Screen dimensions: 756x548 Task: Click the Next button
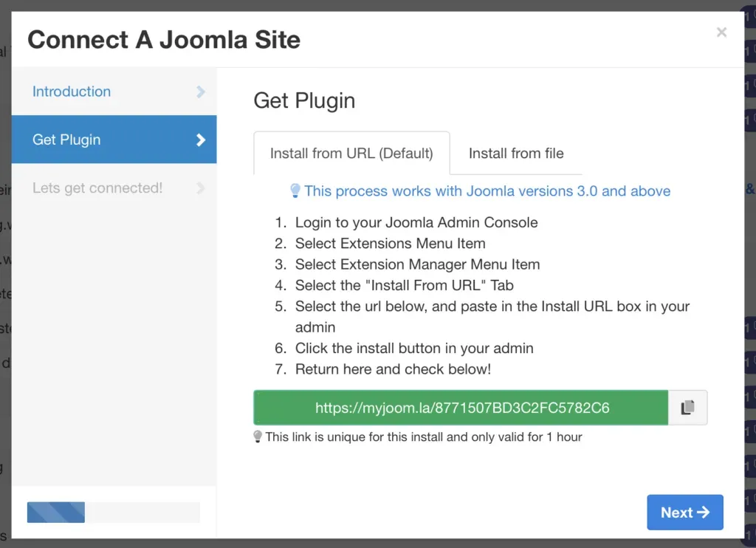point(685,512)
